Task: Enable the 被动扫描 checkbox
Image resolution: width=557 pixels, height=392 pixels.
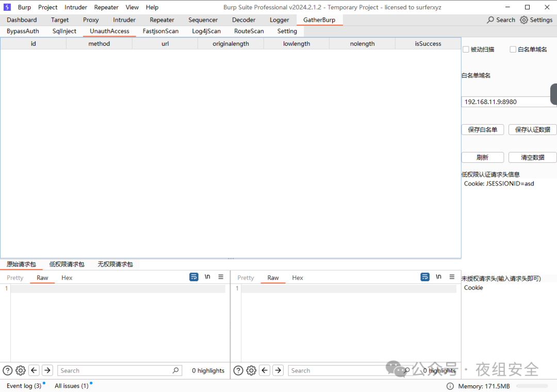Action: pos(466,49)
